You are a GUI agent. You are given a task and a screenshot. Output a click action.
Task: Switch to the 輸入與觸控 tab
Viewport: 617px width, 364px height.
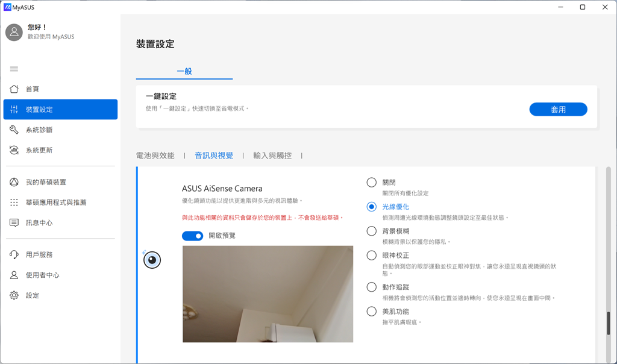pyautogui.click(x=272, y=155)
